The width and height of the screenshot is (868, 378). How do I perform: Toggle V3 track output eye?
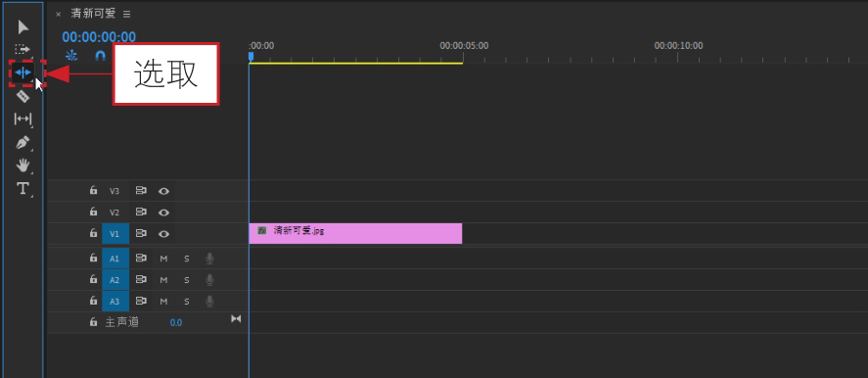(x=163, y=191)
